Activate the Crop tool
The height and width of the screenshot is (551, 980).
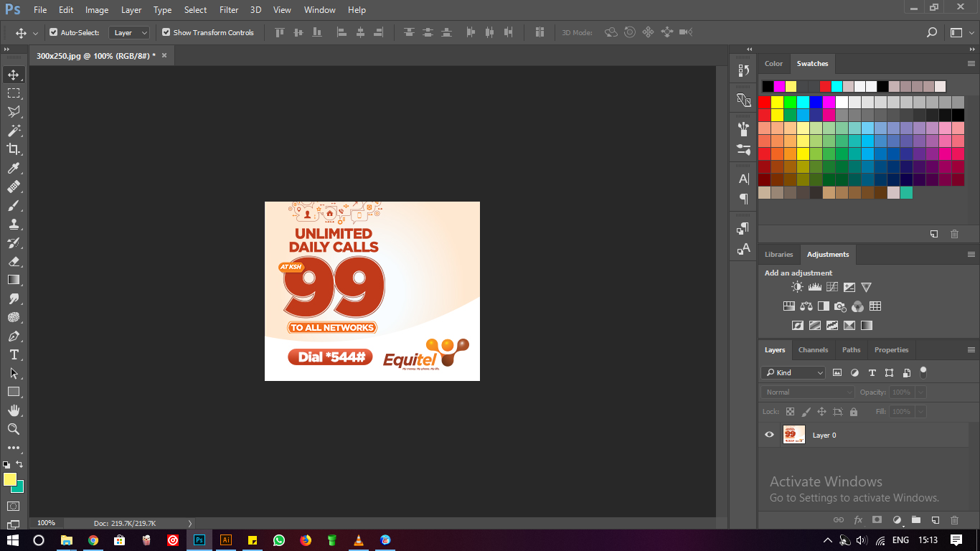coord(14,149)
